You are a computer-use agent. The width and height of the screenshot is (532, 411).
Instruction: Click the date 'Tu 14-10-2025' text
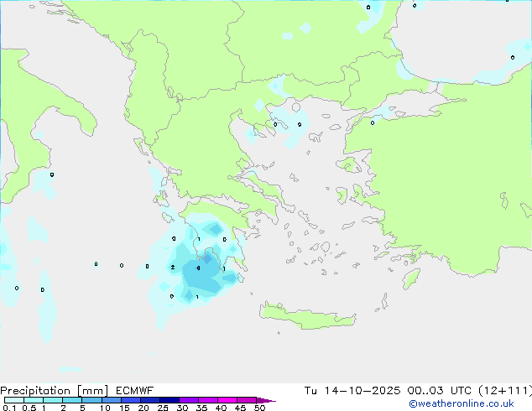[352, 391]
